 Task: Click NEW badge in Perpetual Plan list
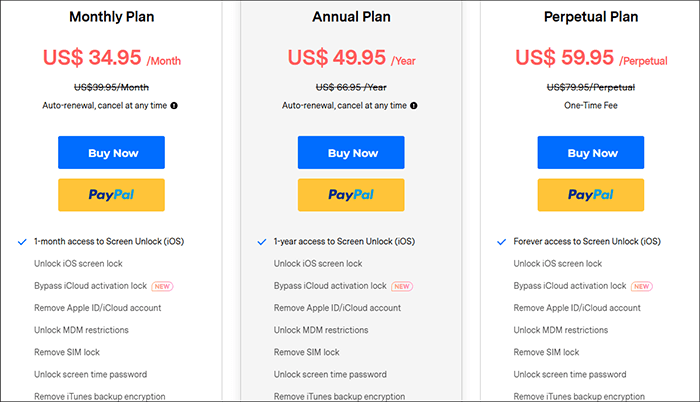coord(642,286)
